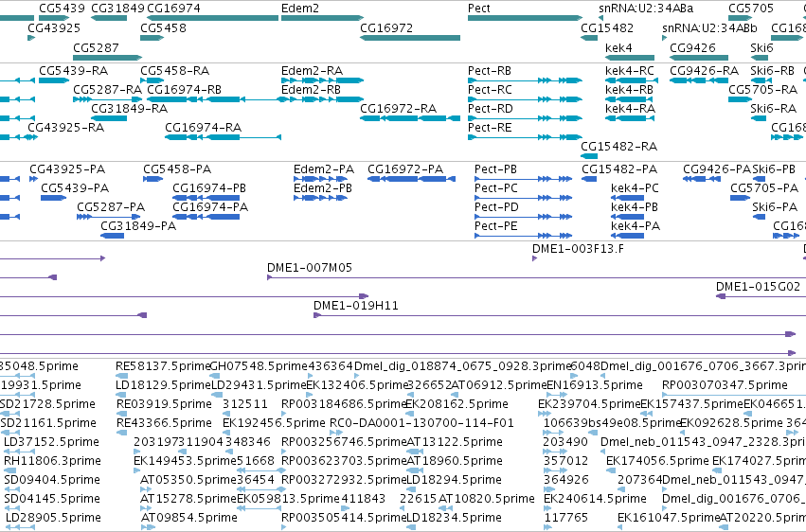This screenshot has width=806, height=532.
Task: Select the RP003070347.5prime label
Action: coord(725,385)
